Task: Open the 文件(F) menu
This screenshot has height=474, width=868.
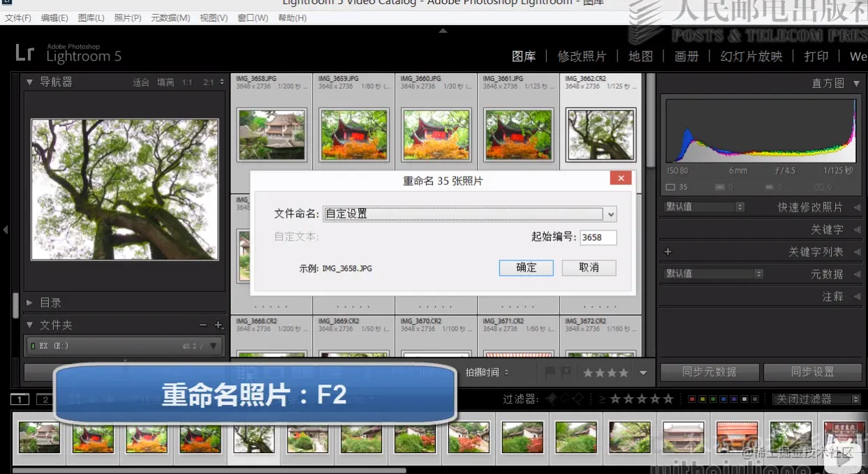Action: pos(18,17)
